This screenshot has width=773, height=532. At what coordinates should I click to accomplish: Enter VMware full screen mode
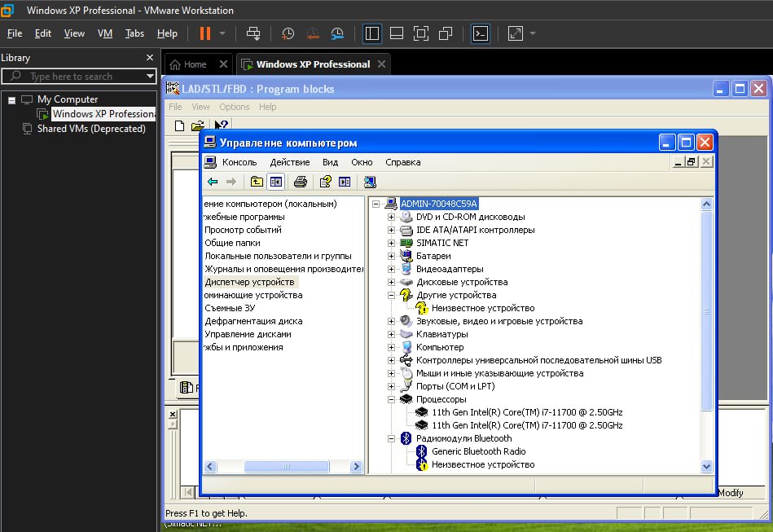tap(421, 33)
